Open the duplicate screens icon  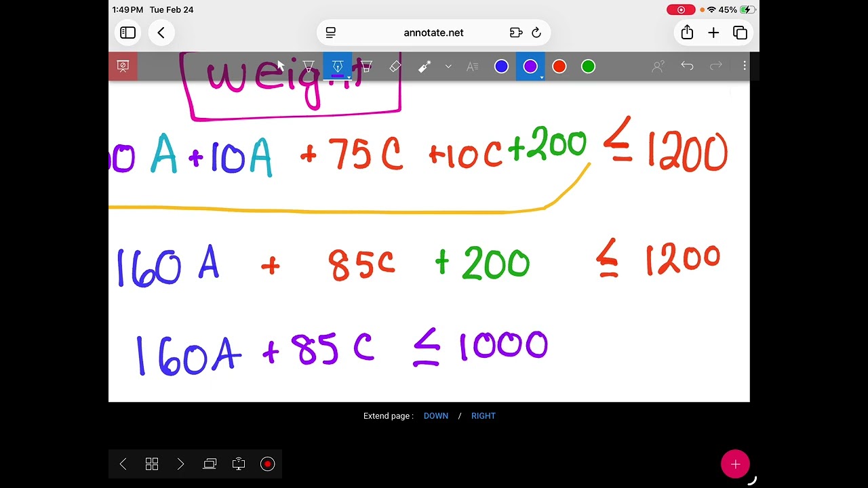pyautogui.click(x=210, y=464)
